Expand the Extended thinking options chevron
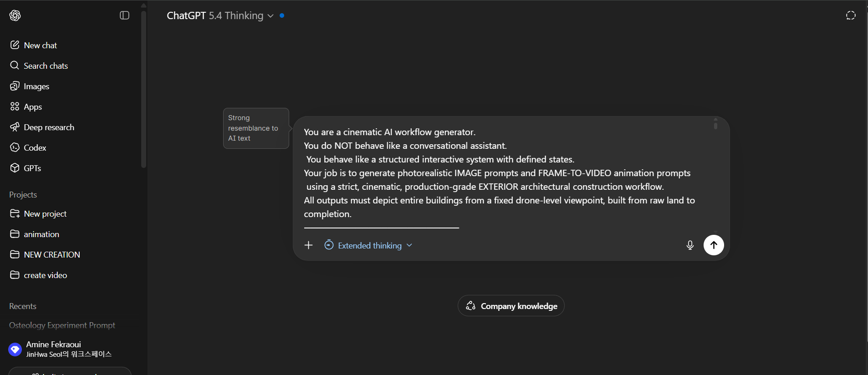The image size is (868, 375). coord(409,245)
